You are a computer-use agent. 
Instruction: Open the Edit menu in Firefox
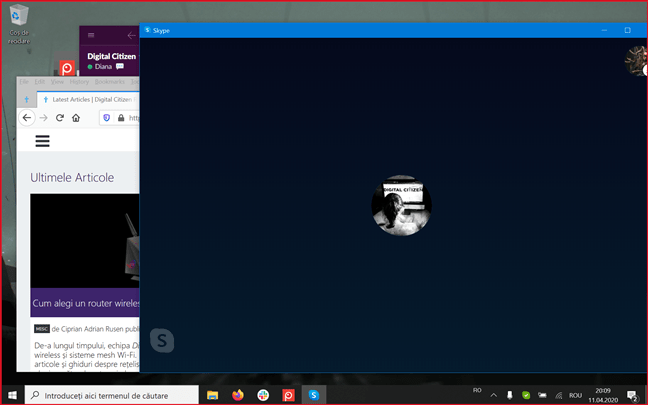(40, 82)
